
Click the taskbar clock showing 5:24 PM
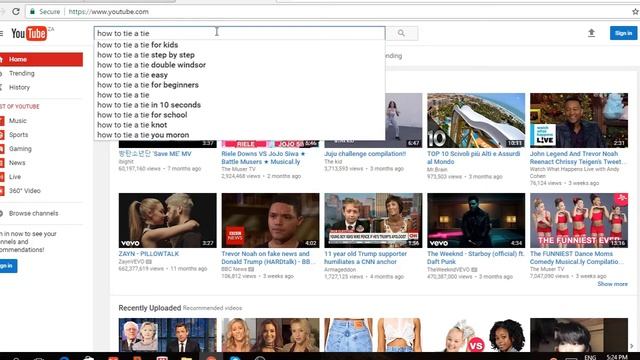617,357
